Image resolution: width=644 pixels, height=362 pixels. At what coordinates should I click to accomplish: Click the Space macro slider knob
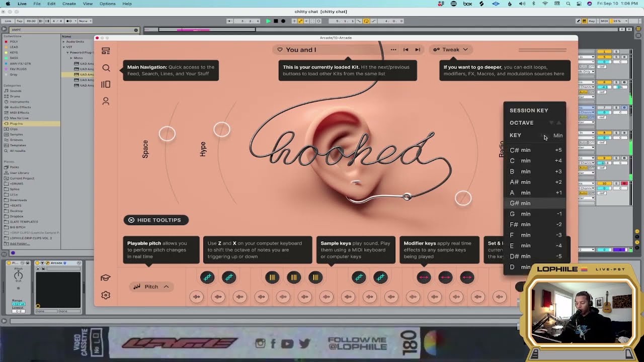point(167,134)
